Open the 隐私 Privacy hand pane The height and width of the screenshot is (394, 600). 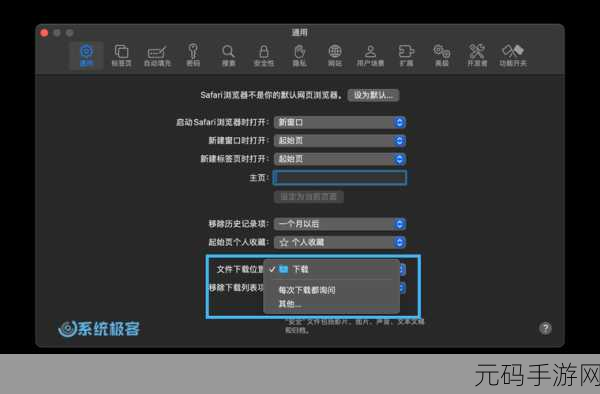point(299,55)
